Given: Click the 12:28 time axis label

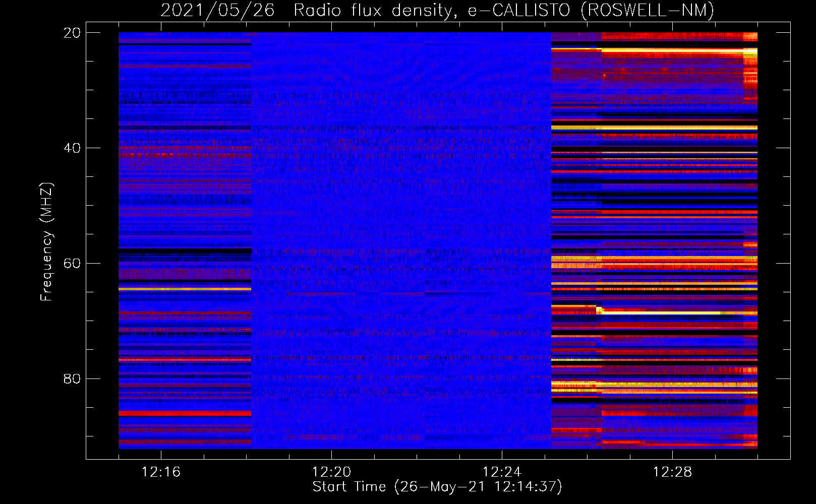Looking at the screenshot, I should (672, 472).
